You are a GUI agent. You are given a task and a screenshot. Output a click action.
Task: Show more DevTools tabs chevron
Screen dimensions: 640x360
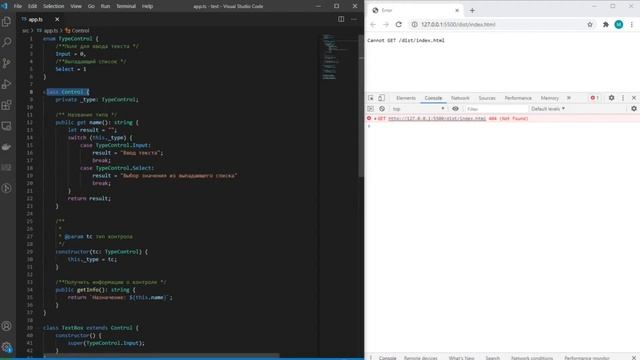(x=569, y=98)
